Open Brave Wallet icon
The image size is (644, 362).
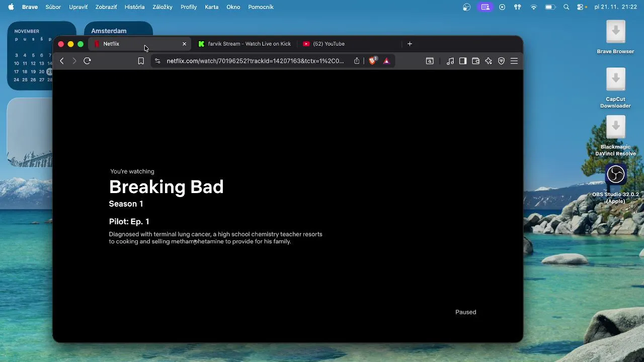point(475,61)
